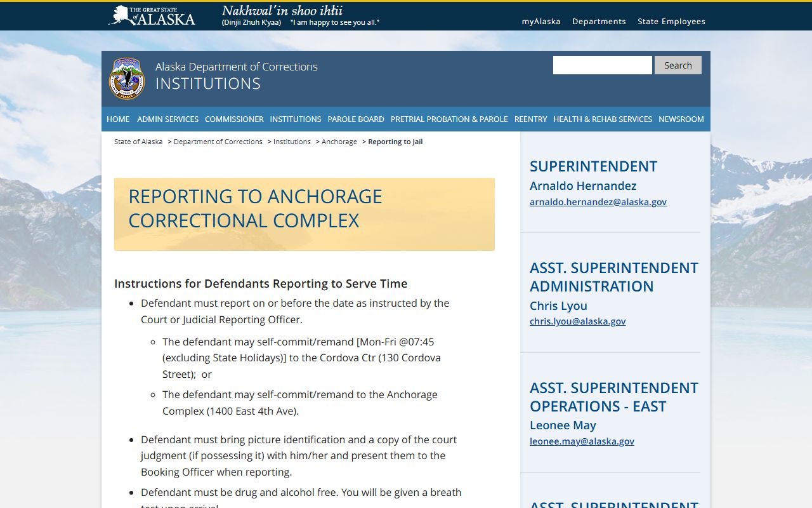Focus the site search input field

[603, 65]
